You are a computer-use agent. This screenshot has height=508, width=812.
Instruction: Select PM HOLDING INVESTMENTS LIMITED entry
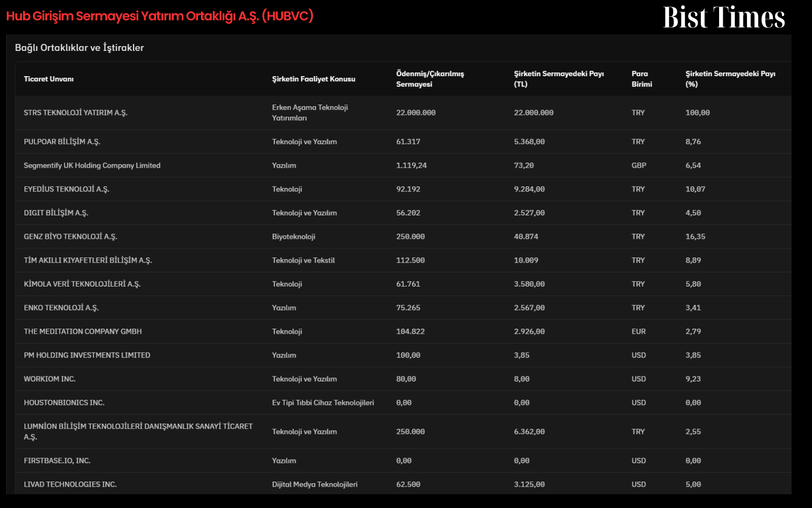(87, 355)
